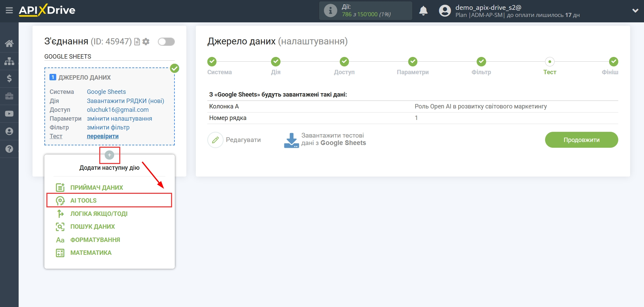Click the перевірити test link
The image size is (644, 307).
pos(103,136)
